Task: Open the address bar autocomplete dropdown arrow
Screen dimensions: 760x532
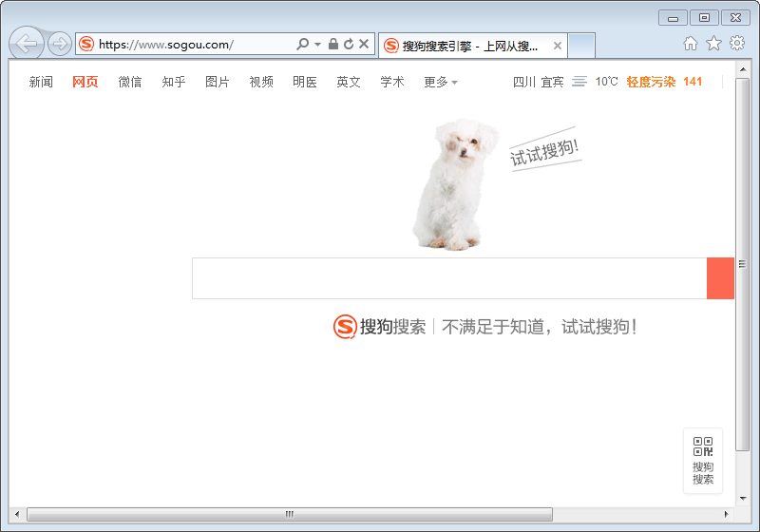Action: pos(317,44)
